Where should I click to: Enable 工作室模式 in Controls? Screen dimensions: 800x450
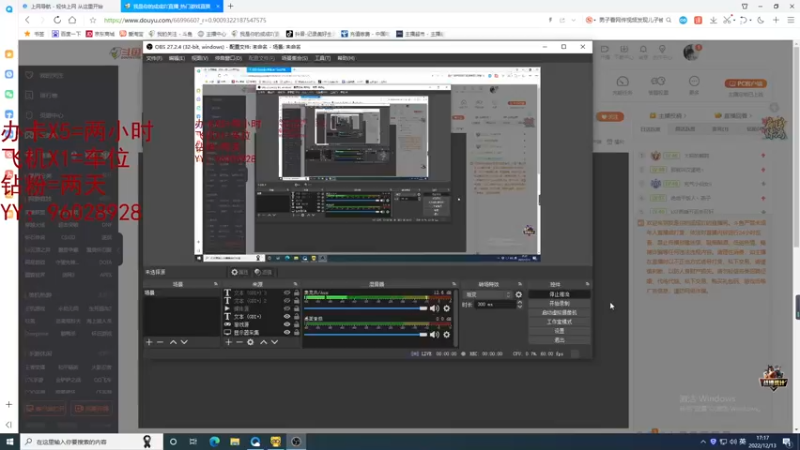(x=559, y=322)
